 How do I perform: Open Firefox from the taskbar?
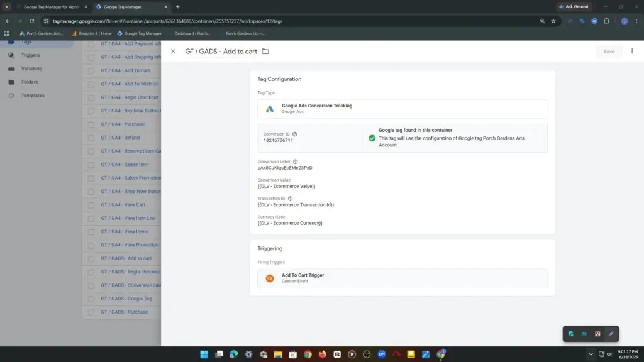323,354
